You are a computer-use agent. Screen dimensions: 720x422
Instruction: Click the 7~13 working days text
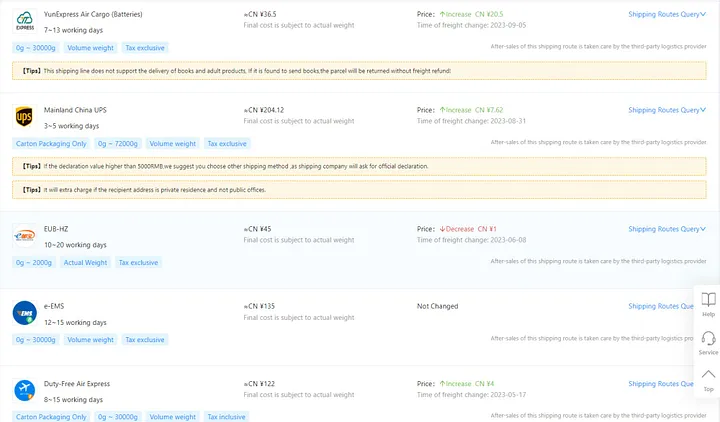pos(73,30)
